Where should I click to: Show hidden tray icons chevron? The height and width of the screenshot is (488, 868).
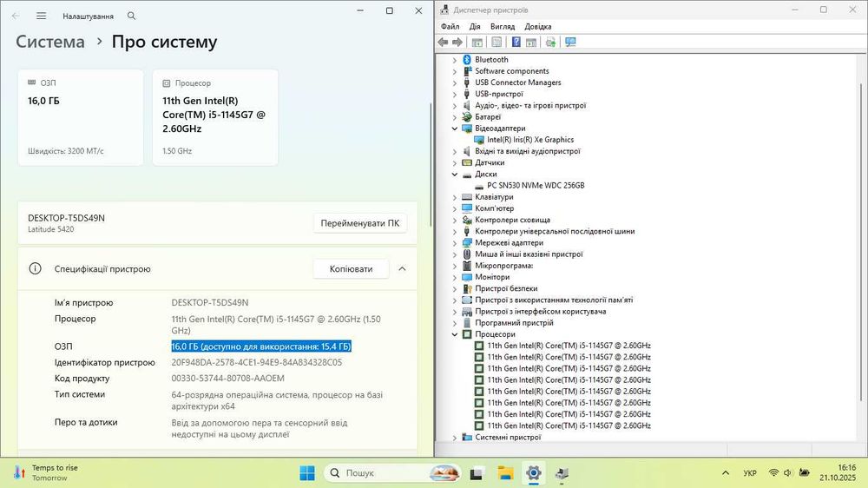[725, 472]
